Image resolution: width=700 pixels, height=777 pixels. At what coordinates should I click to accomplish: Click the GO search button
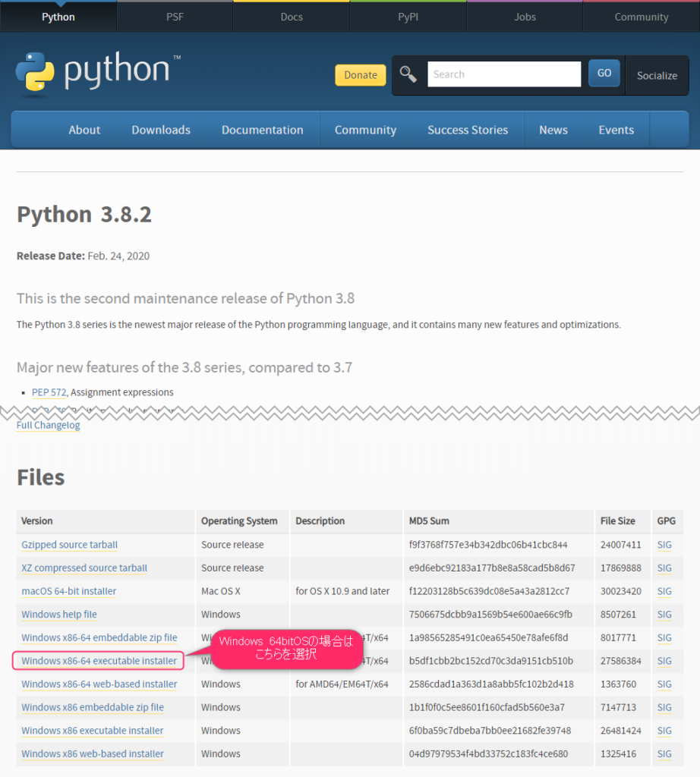coord(604,74)
